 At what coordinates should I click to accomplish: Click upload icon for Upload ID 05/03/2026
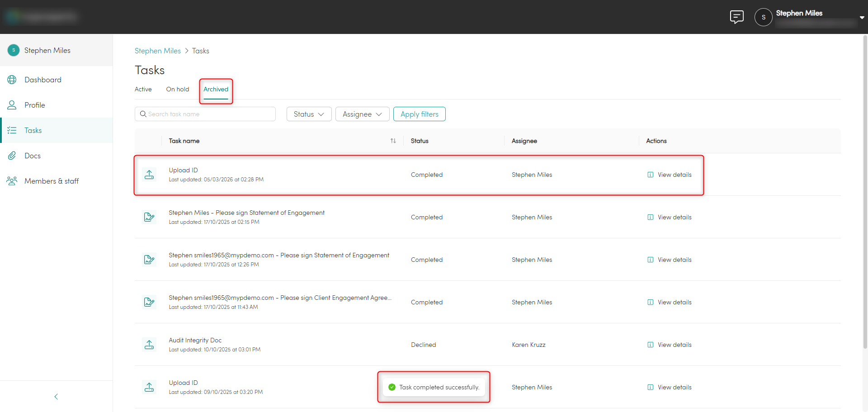[149, 175]
